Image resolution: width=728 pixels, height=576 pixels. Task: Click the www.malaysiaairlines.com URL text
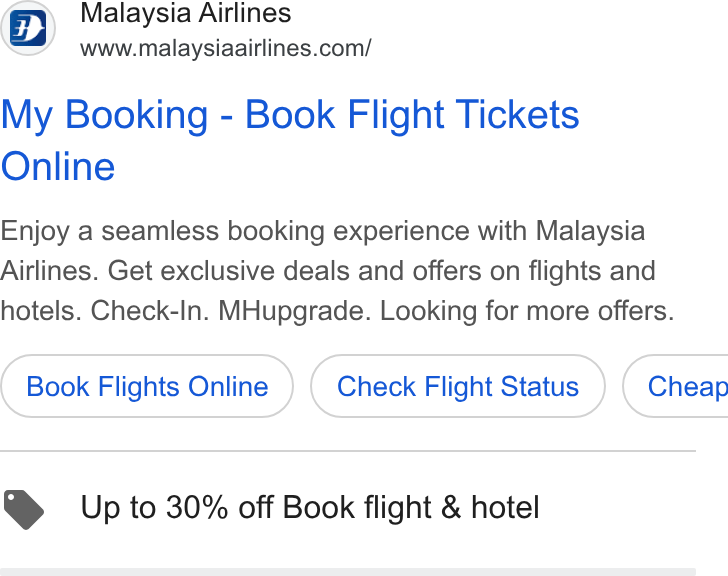(226, 48)
